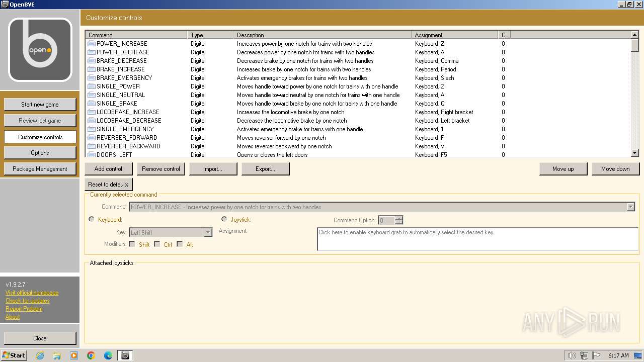644x362 pixels.
Task: Click the OpenBVE taskbar button
Action: tap(125, 355)
